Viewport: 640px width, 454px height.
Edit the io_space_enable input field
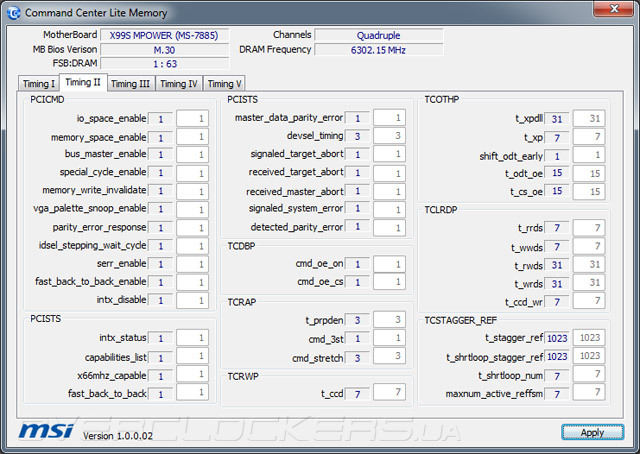(x=192, y=118)
